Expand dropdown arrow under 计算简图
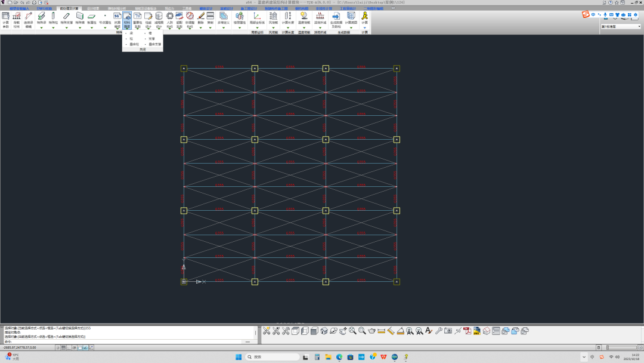Viewport: 644px width, 363px height. click(x=351, y=27)
